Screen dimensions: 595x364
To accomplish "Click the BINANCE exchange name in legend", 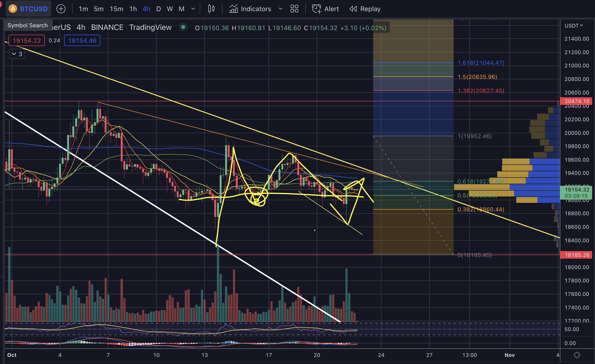I will point(107,27).
